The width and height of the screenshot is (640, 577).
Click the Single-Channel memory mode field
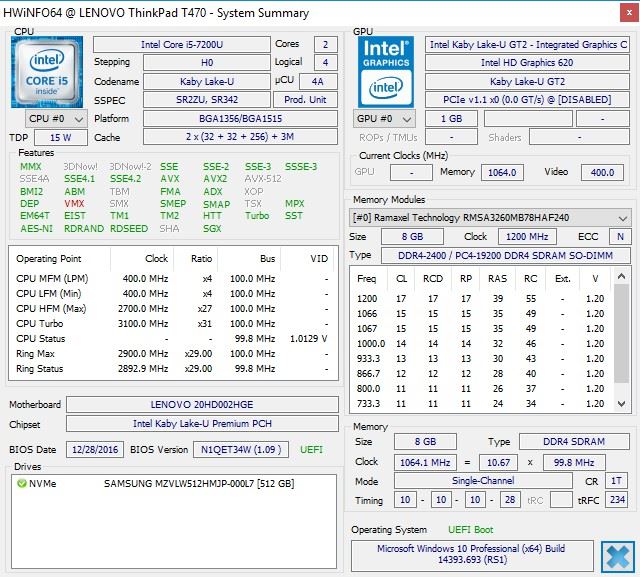pos(483,481)
